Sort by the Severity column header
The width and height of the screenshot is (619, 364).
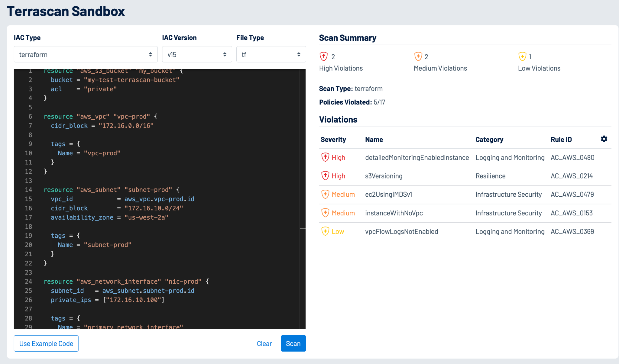click(333, 140)
